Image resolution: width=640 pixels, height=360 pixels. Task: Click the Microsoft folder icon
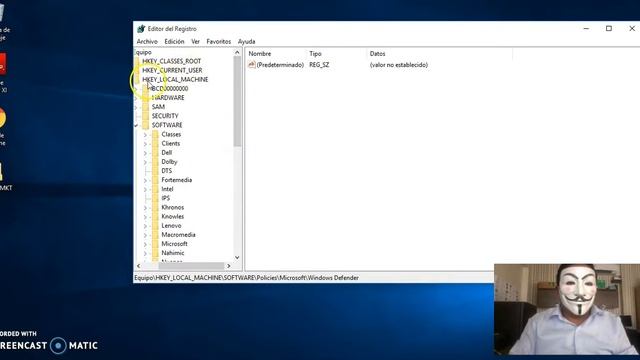click(155, 244)
